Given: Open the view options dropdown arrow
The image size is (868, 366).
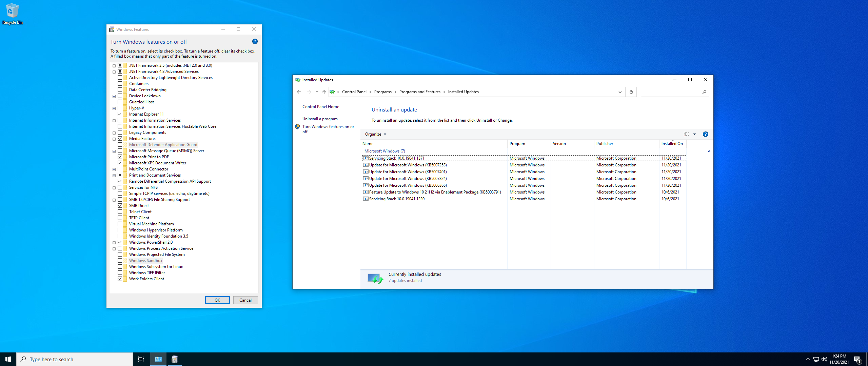Looking at the screenshot, I should tap(694, 134).
